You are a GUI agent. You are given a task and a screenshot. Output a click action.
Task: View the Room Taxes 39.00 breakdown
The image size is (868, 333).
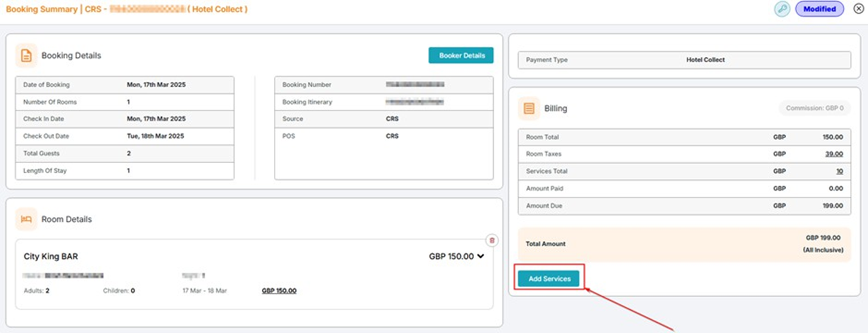pyautogui.click(x=833, y=154)
